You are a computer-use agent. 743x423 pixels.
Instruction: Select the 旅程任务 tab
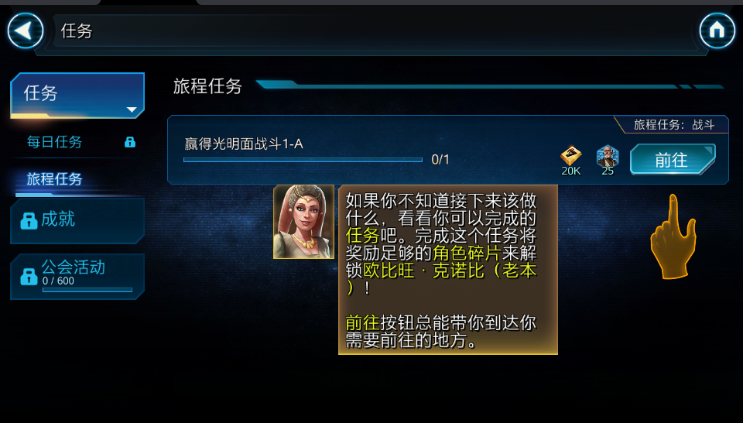point(54,179)
